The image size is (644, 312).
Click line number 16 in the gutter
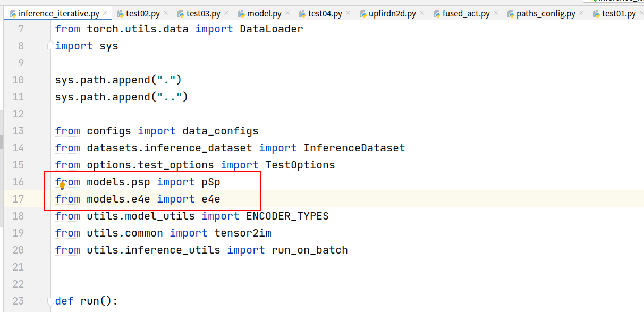[x=18, y=182]
